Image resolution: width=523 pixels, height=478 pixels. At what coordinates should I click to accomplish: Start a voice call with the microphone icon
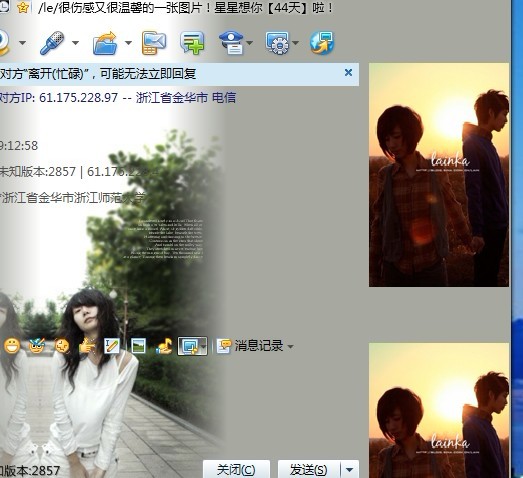tap(52, 43)
